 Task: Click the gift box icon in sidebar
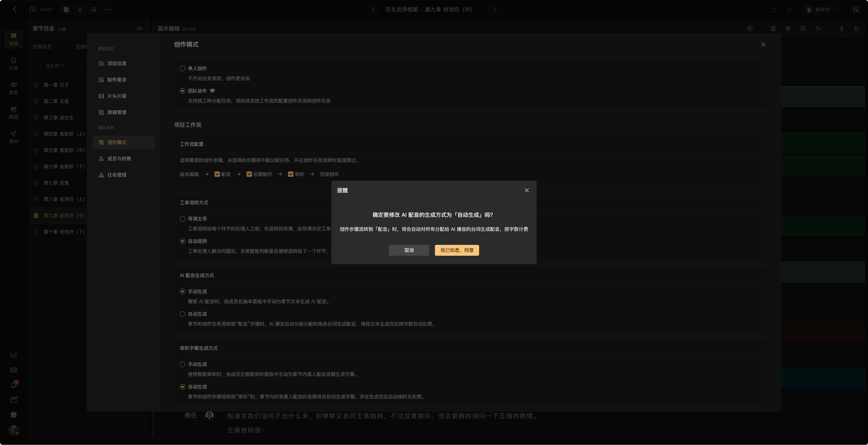[x=14, y=415]
